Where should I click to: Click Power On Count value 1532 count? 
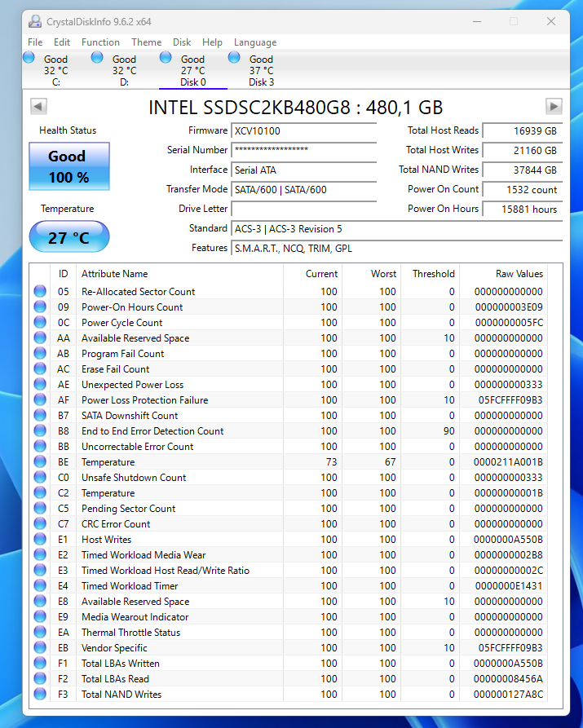click(x=523, y=189)
